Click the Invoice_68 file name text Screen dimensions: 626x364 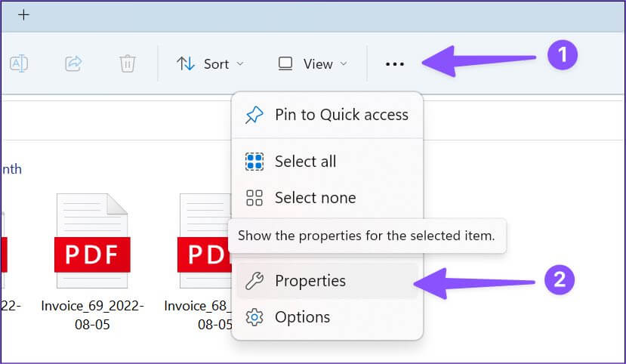(198, 315)
